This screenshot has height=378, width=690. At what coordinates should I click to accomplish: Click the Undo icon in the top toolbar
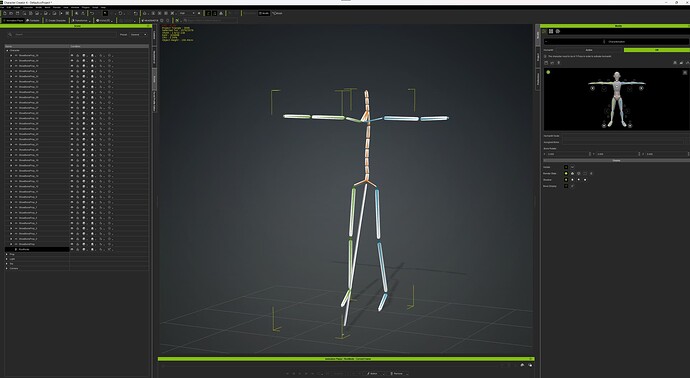pos(92,13)
